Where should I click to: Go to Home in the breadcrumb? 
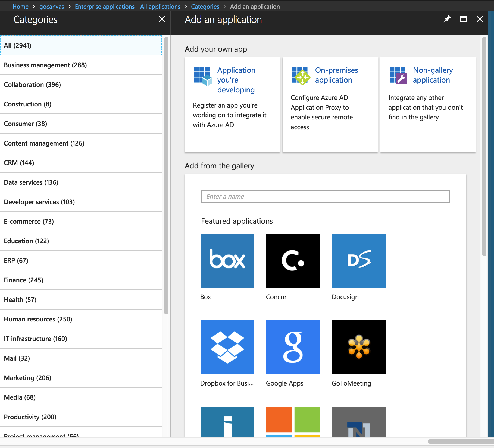20,7
